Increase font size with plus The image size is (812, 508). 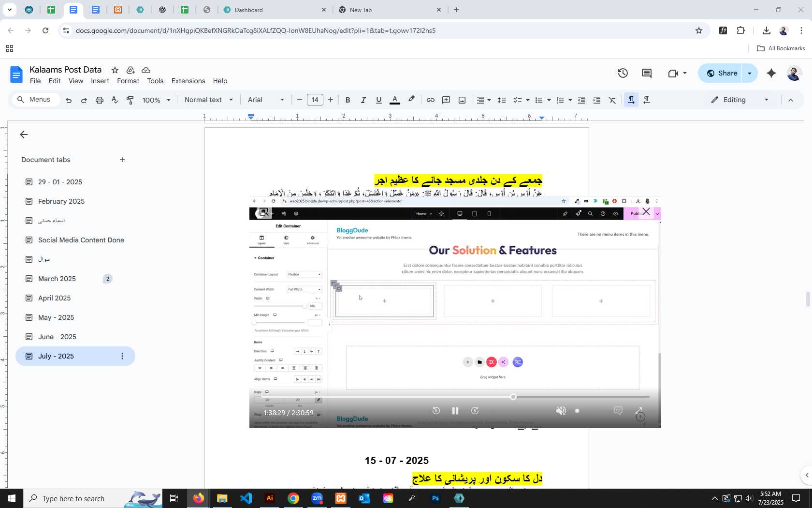pos(331,100)
